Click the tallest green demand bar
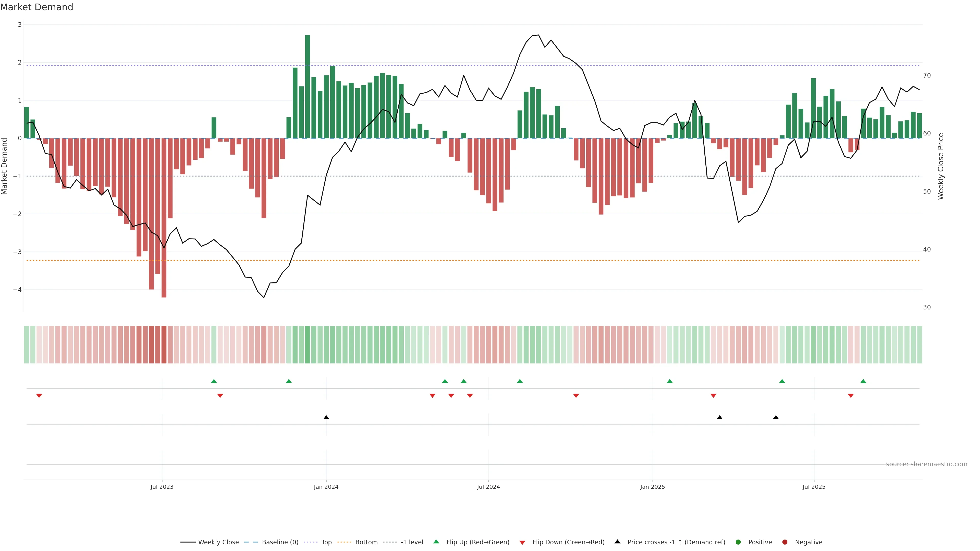980x551 pixels. (x=307, y=87)
